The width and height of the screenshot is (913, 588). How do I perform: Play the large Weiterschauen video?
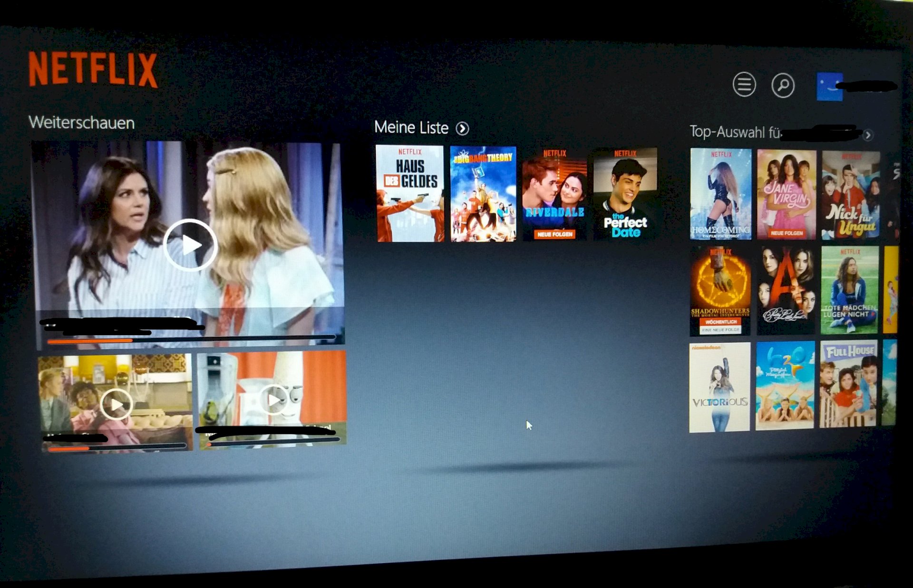click(x=190, y=245)
